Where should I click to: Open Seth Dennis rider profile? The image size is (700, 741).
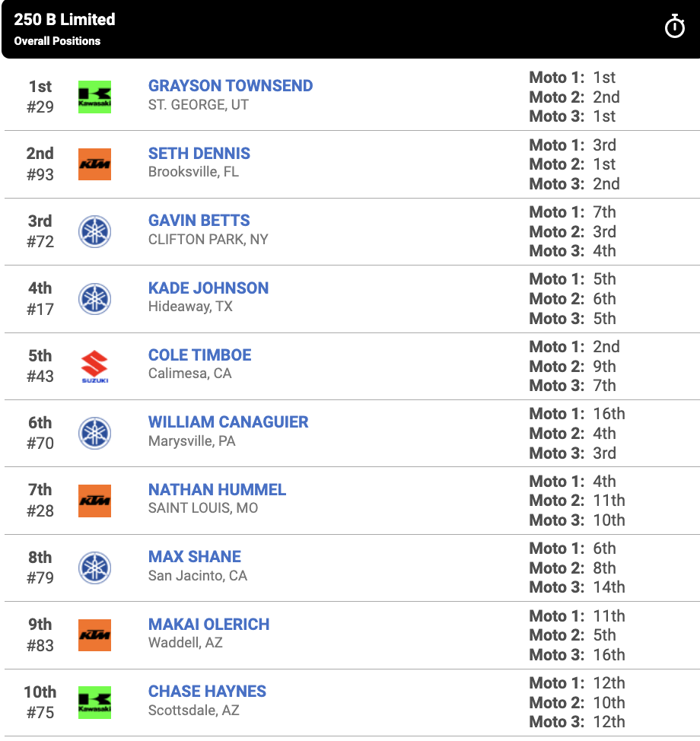tap(199, 153)
